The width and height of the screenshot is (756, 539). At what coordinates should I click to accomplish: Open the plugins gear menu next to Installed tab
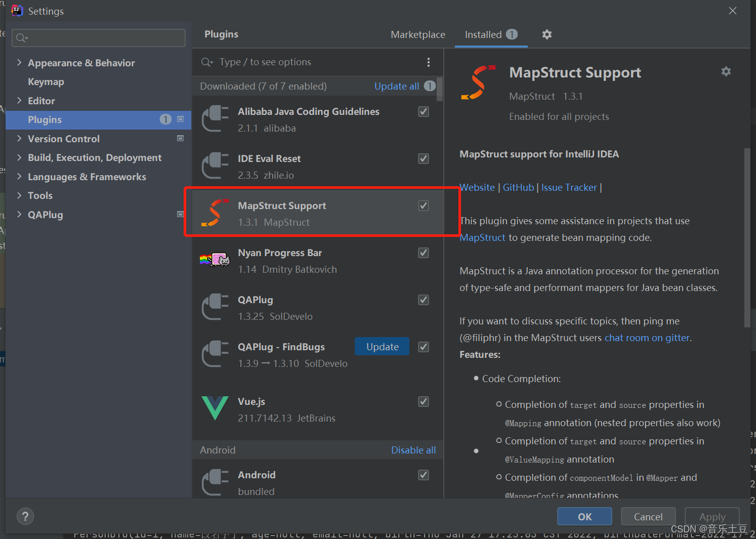547,34
